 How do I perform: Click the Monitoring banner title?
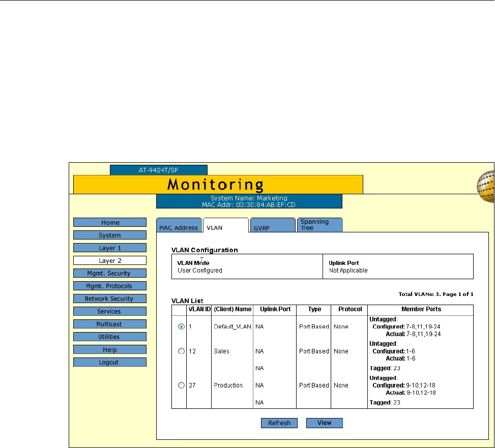[x=215, y=185]
